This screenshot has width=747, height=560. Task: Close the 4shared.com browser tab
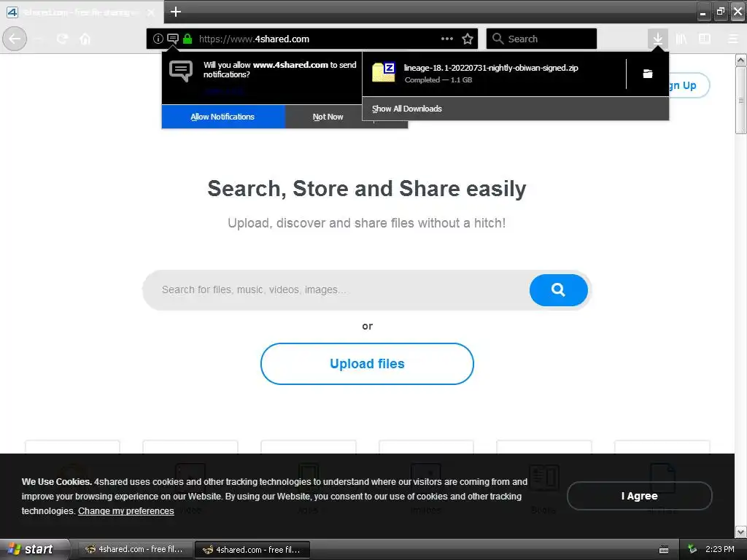150,12
